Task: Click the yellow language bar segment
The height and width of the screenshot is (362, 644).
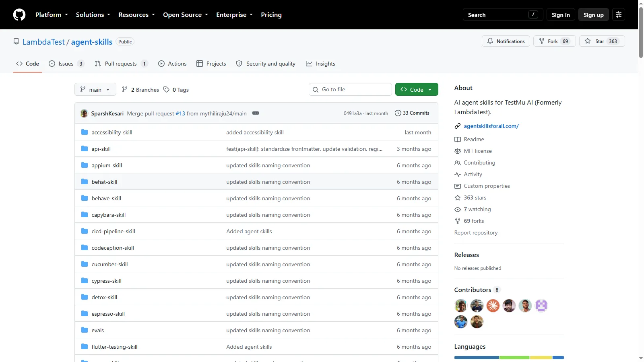Action: pyautogui.click(x=541, y=358)
